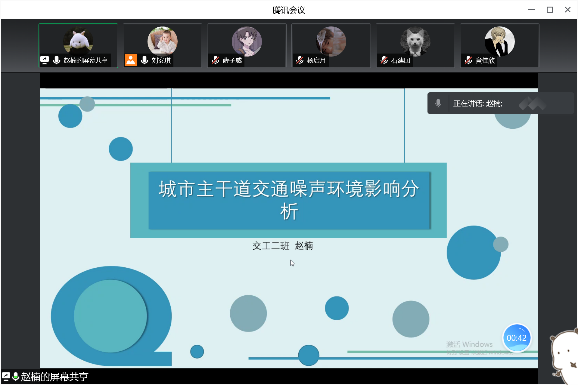Screen dimensions: 578x385
Task: Click the orange host badge on second tile
Action: click(x=131, y=60)
